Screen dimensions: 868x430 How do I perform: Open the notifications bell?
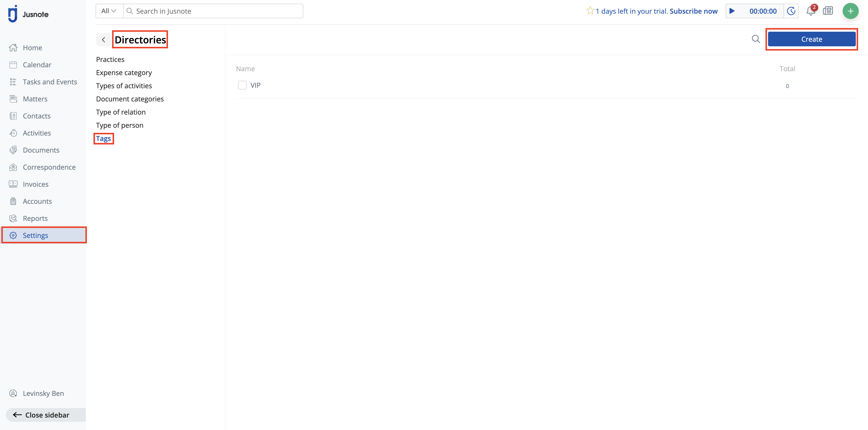(811, 11)
